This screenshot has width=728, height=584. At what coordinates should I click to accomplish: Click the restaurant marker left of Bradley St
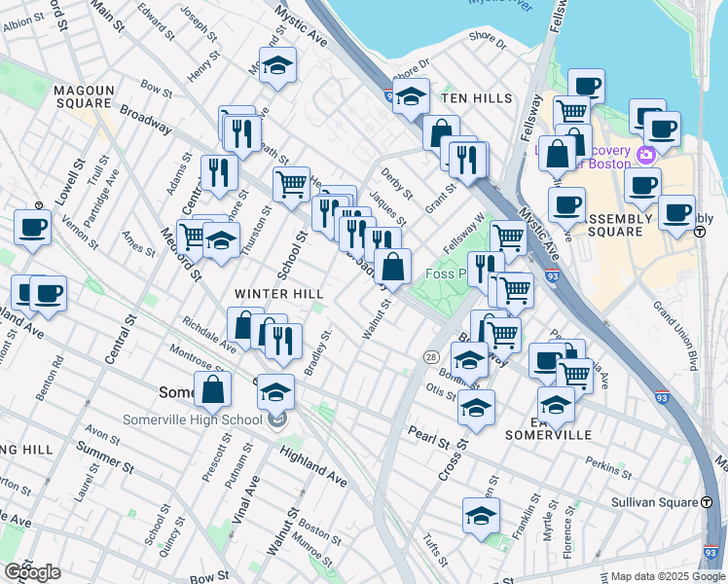click(283, 343)
